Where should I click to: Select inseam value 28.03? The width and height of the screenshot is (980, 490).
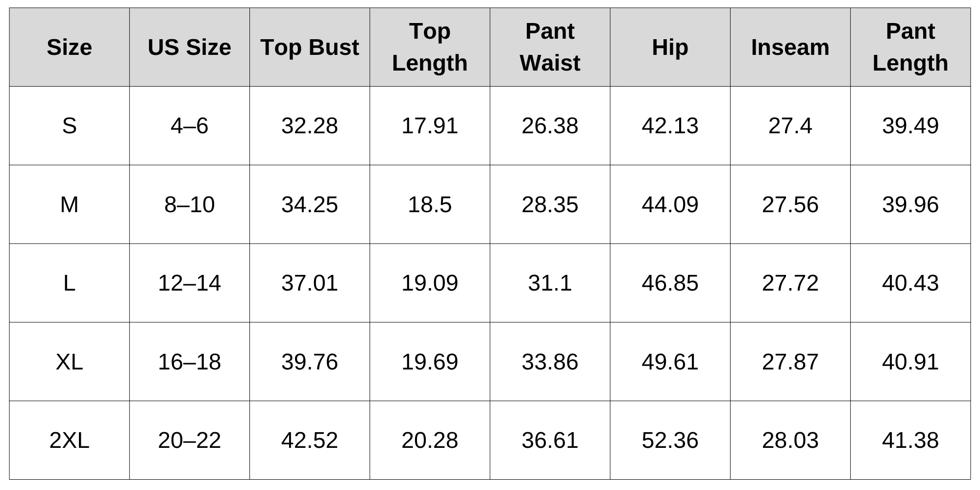click(790, 440)
